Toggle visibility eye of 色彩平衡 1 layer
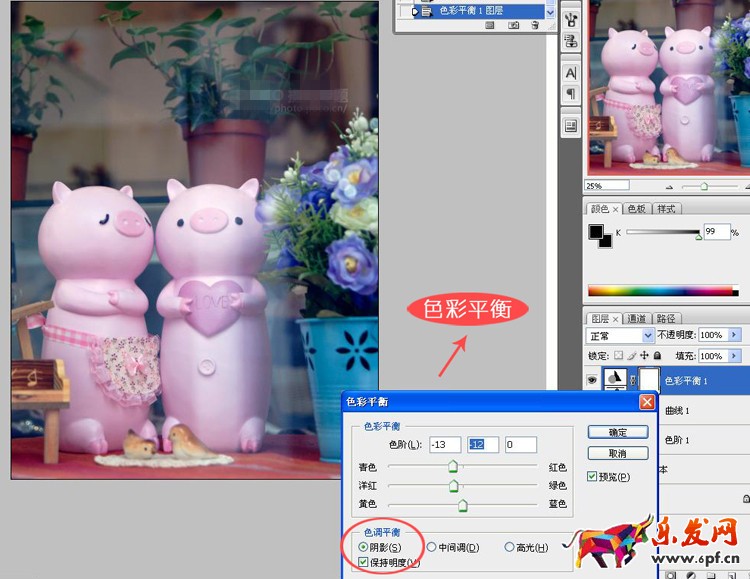The width and height of the screenshot is (750, 579). coord(594,380)
